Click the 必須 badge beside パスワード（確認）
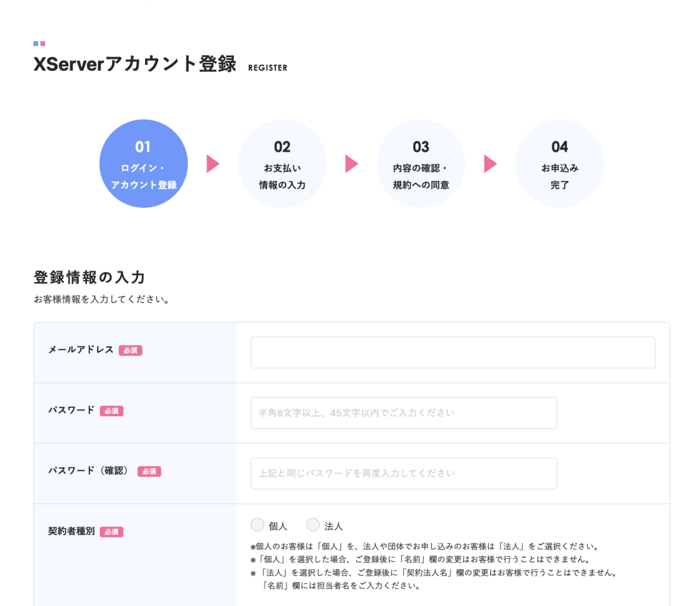 click(x=149, y=471)
